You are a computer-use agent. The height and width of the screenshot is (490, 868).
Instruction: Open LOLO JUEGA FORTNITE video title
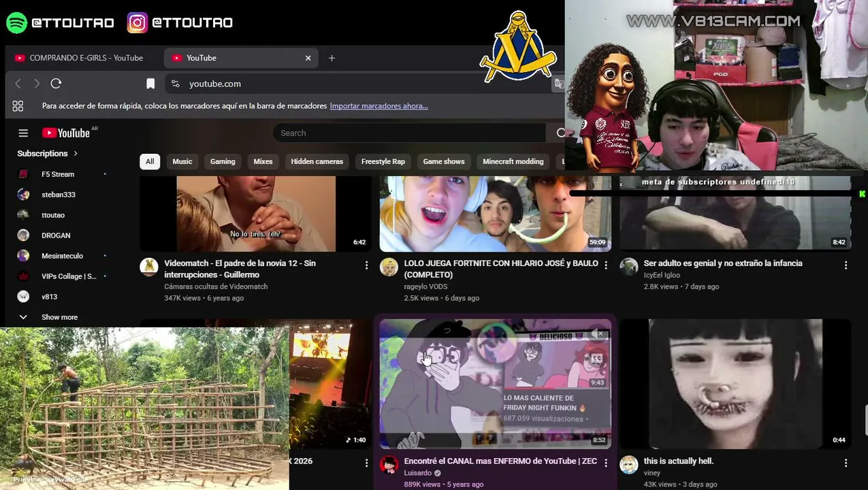click(x=501, y=269)
